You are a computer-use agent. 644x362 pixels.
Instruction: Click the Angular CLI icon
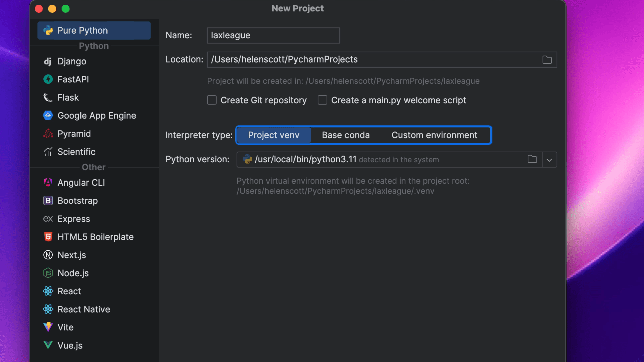pyautogui.click(x=48, y=182)
